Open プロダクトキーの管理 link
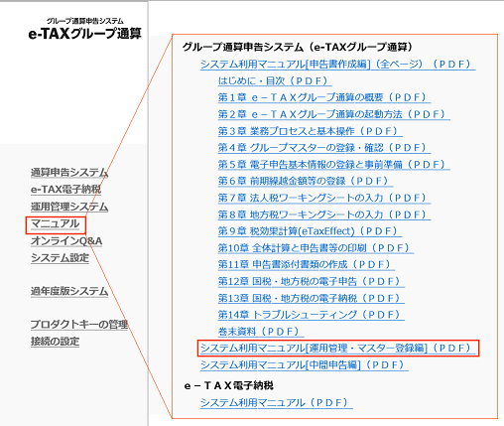Viewport: 504px width, 426px height. point(79,325)
